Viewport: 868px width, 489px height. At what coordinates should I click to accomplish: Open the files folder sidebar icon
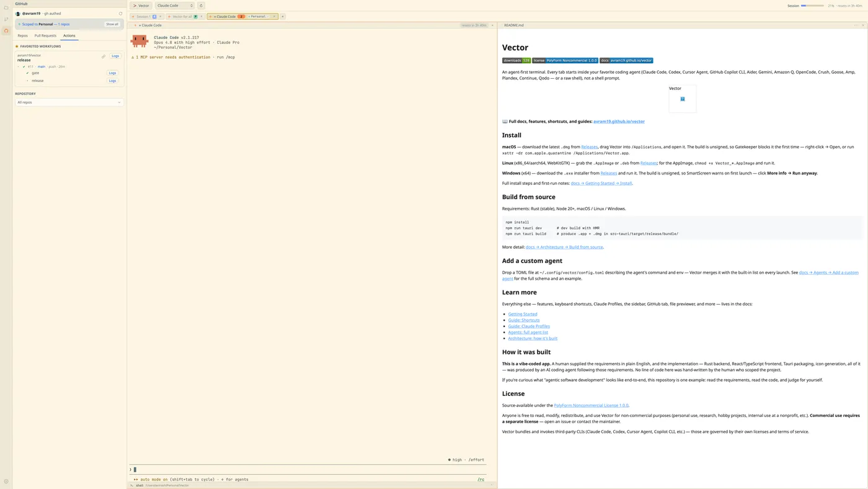pyautogui.click(x=6, y=7)
